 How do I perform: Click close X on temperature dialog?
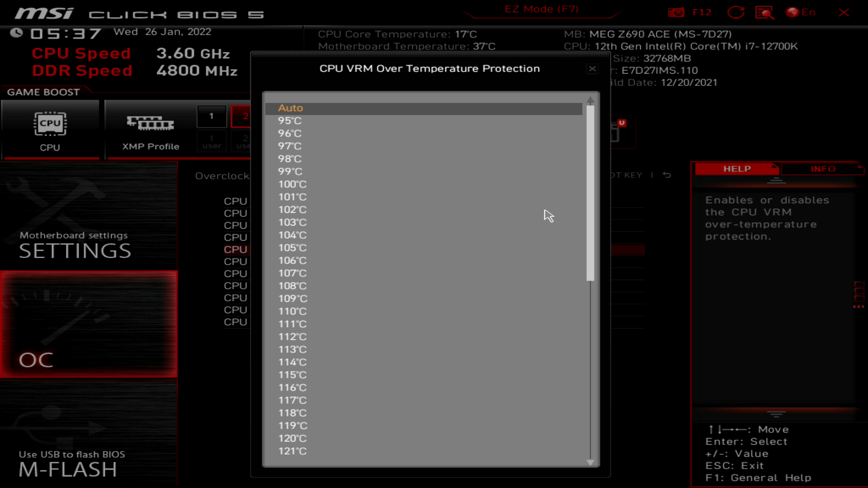coord(593,69)
